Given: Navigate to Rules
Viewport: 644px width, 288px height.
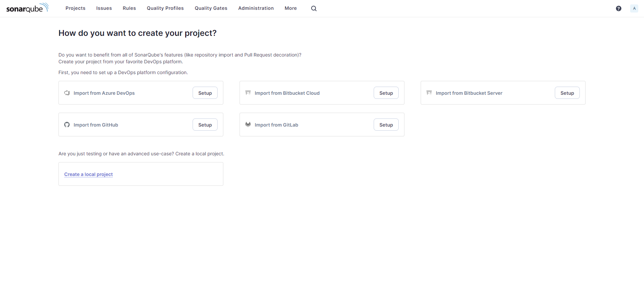Looking at the screenshot, I should pos(129,8).
